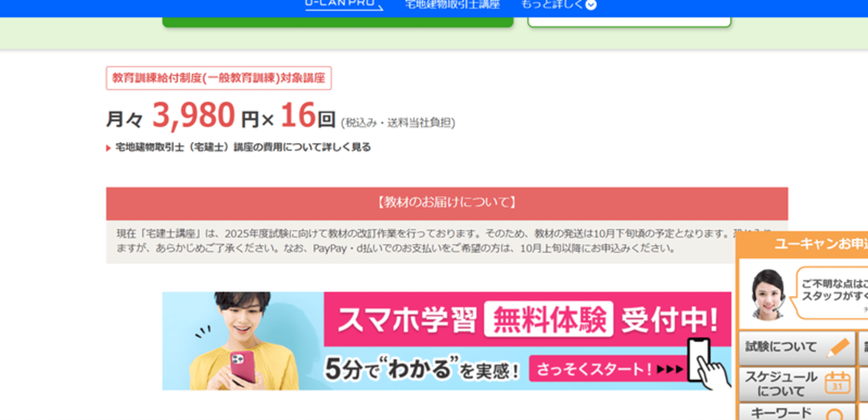
Task: Open 宅建士講座の費用について詳しく見る link
Action: click(x=243, y=147)
